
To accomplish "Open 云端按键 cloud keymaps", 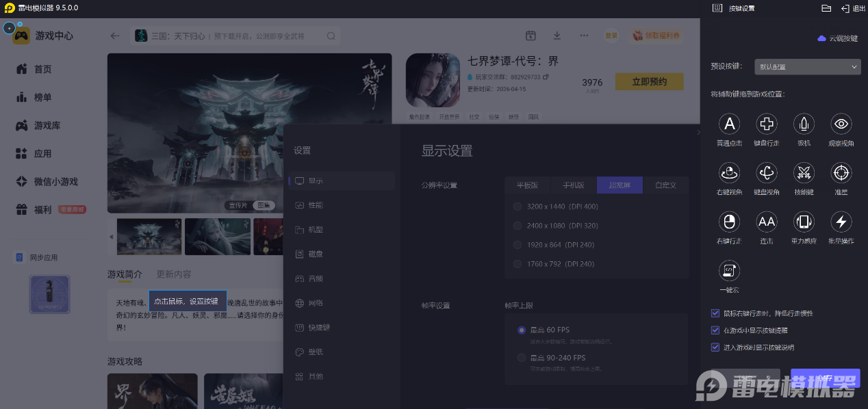I will tap(837, 38).
